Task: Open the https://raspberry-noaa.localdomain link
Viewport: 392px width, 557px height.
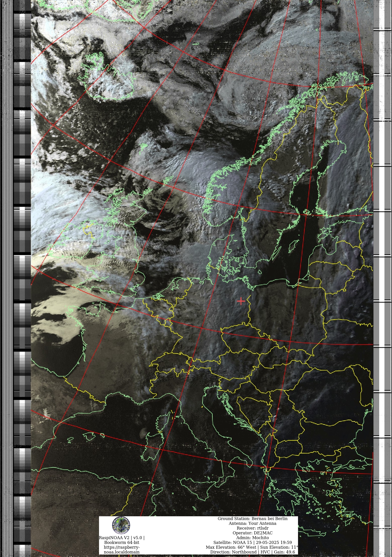Action: 122,549
